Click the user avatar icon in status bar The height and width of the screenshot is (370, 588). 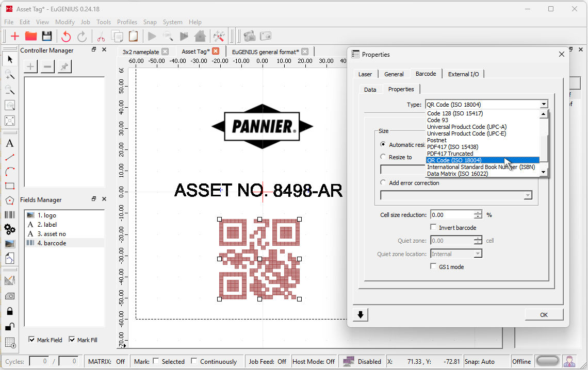[x=569, y=361]
